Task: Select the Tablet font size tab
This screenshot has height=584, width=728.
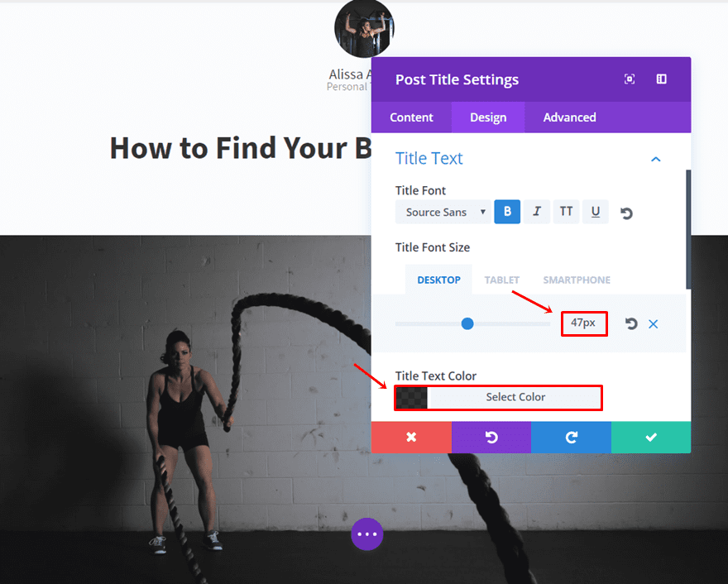Action: [x=502, y=280]
